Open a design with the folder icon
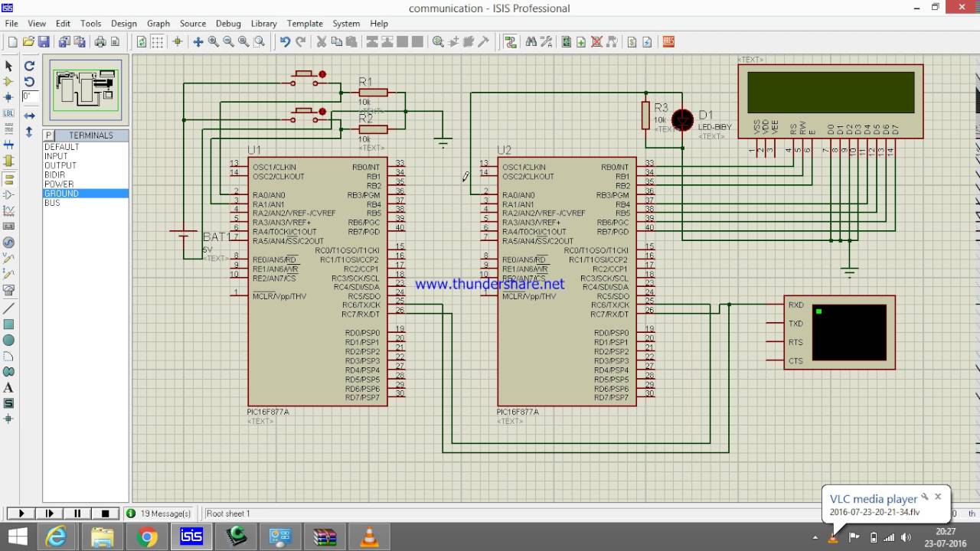 point(28,42)
